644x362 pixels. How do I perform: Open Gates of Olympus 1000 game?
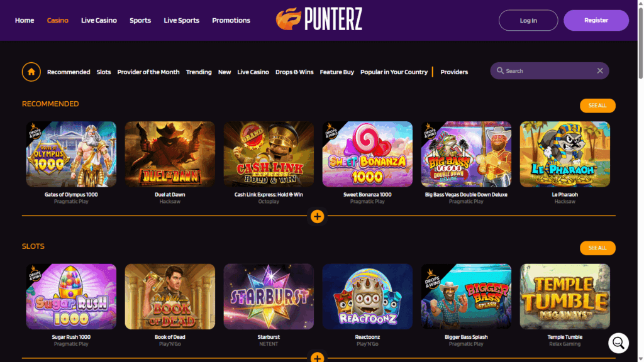click(71, 154)
